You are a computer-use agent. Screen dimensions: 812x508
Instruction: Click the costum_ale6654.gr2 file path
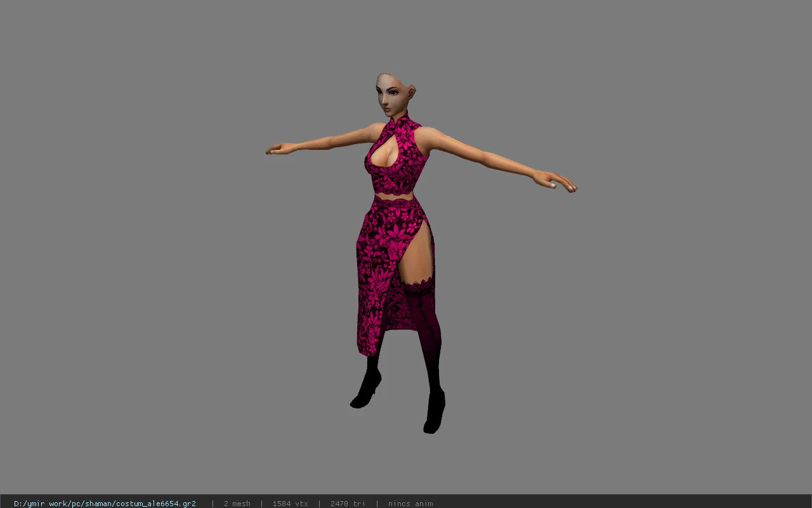point(105,504)
